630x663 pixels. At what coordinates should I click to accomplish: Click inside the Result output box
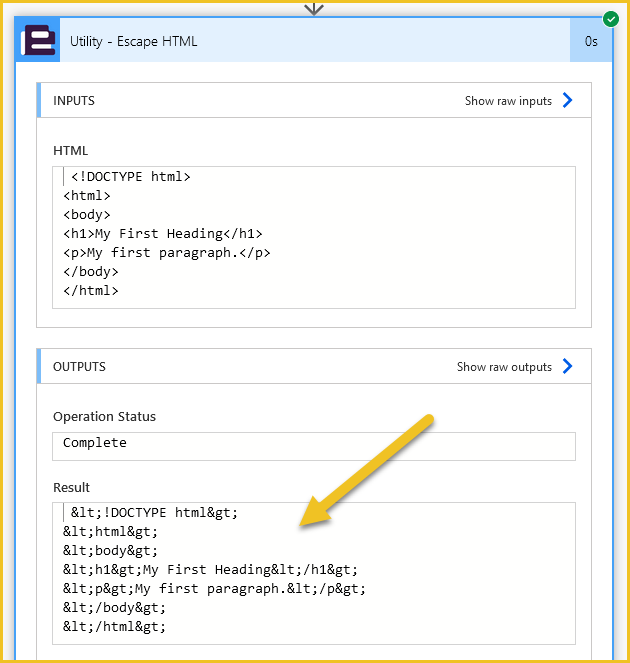[314, 573]
